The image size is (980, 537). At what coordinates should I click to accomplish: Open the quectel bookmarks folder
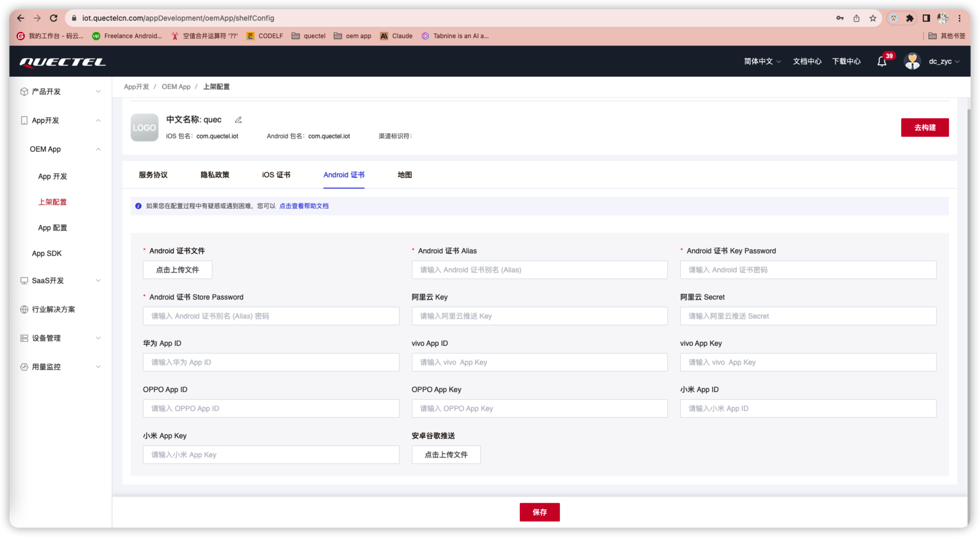(308, 36)
